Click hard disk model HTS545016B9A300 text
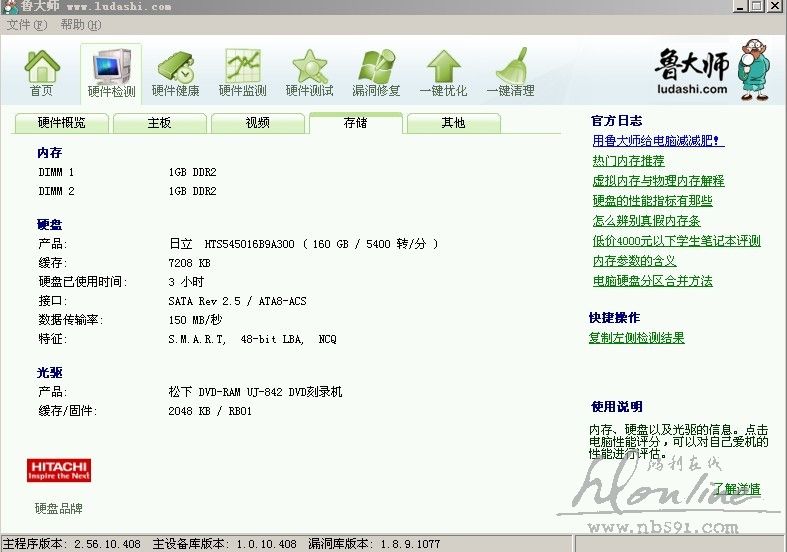 [x=249, y=244]
